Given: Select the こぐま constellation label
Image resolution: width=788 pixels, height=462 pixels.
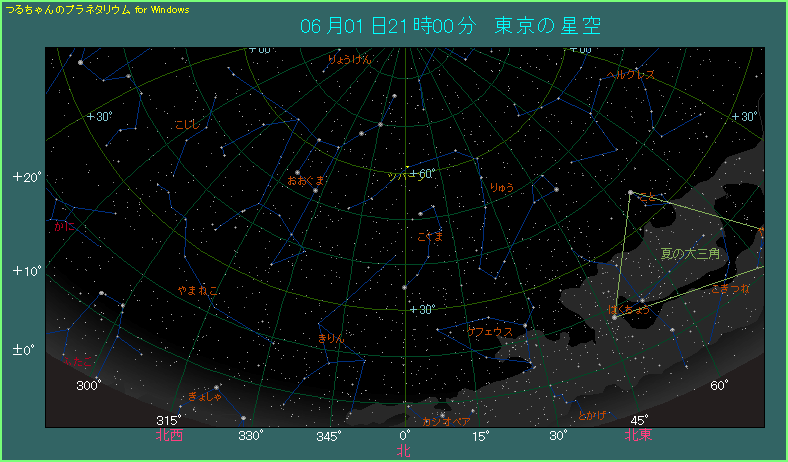Looking at the screenshot, I should tap(429, 236).
